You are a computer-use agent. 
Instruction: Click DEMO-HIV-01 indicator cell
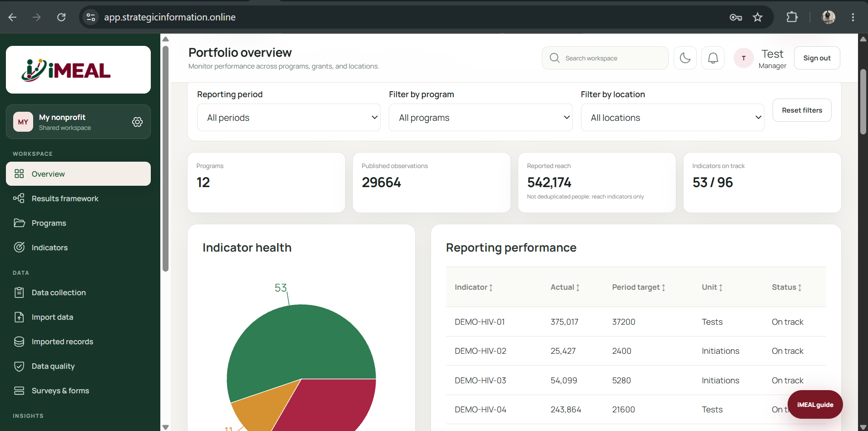pyautogui.click(x=480, y=322)
